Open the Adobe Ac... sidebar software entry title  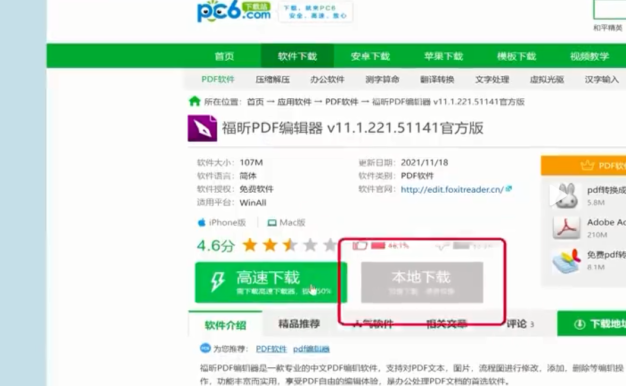click(x=606, y=222)
